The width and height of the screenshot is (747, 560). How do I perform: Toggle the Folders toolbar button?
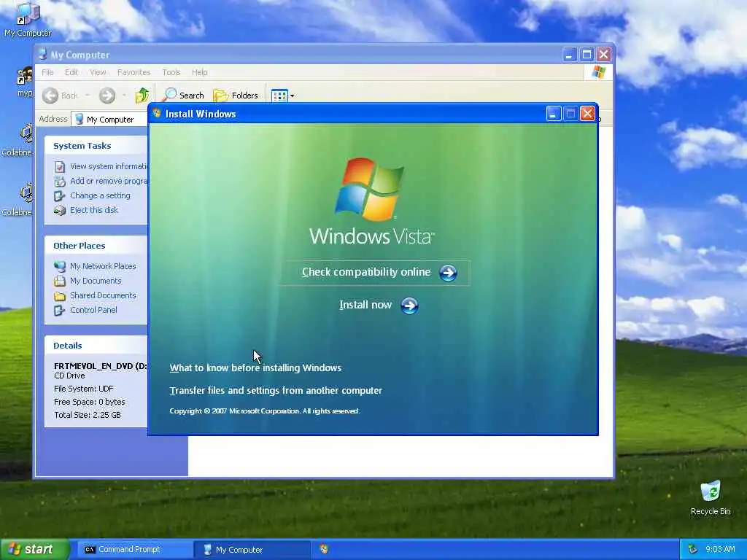(x=236, y=96)
